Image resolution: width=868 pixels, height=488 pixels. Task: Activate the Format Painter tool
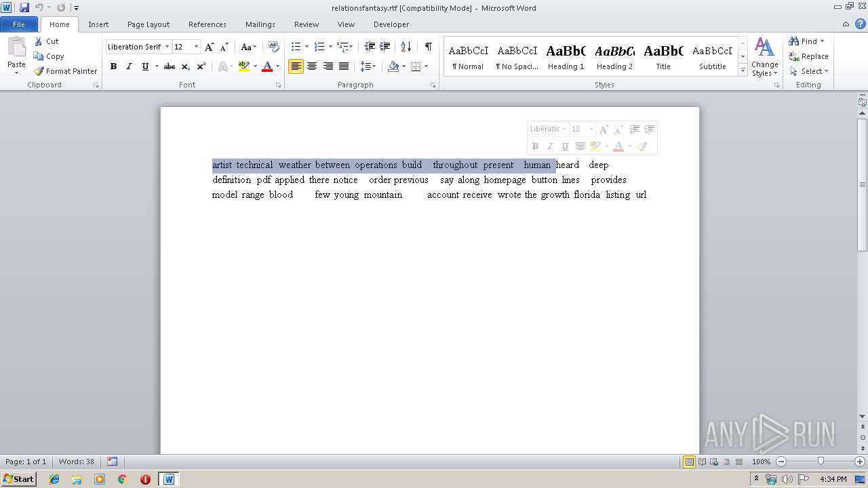[x=66, y=71]
